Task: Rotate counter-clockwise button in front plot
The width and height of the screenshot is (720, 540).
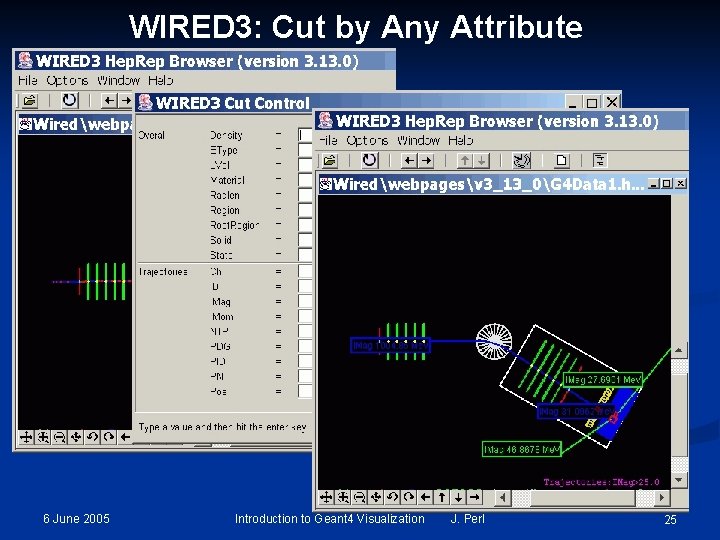Action: tap(392, 497)
